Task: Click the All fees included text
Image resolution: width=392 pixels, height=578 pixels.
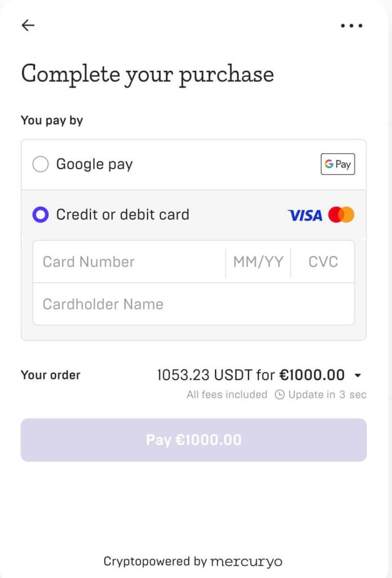Action: click(x=227, y=395)
